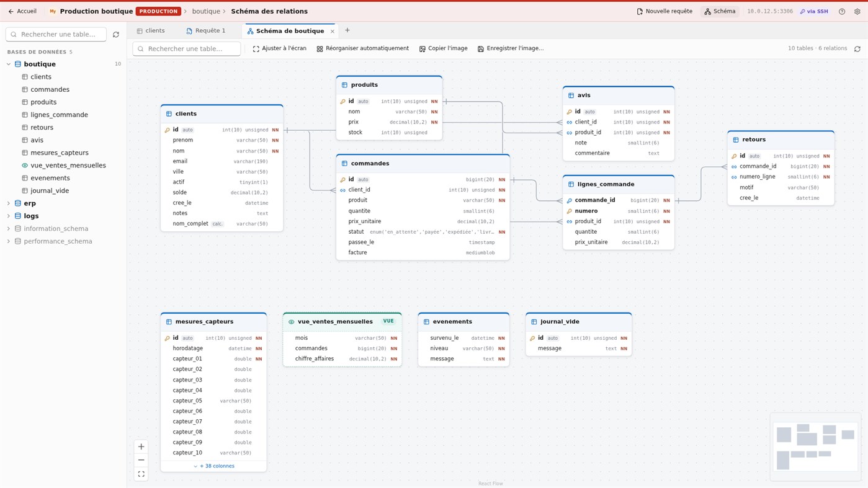Open the settings gear icon

coord(857,12)
